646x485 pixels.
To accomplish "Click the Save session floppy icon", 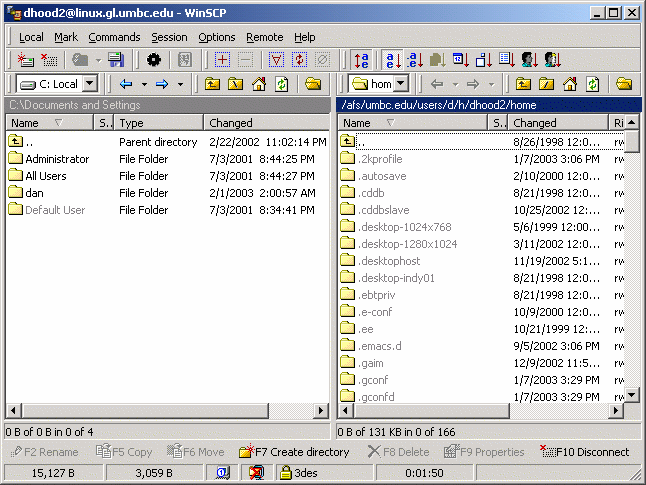I will point(116,60).
